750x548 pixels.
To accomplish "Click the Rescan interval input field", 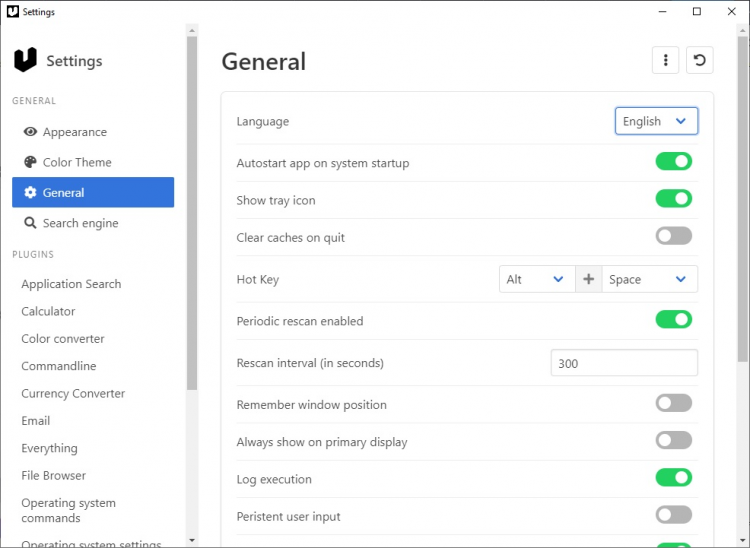I will [x=624, y=363].
